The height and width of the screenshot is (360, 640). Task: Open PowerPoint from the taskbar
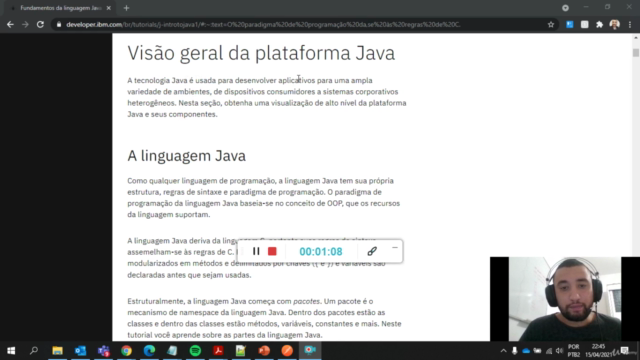click(x=264, y=351)
